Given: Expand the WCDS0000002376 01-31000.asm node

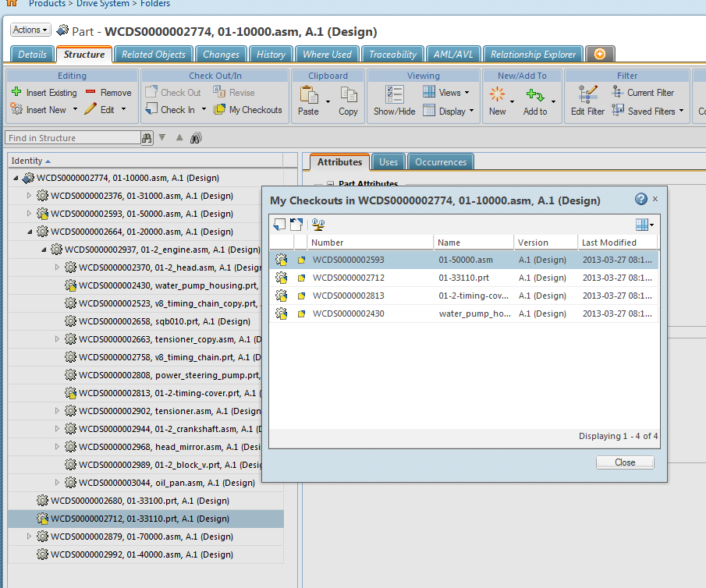Looking at the screenshot, I should (x=30, y=196).
